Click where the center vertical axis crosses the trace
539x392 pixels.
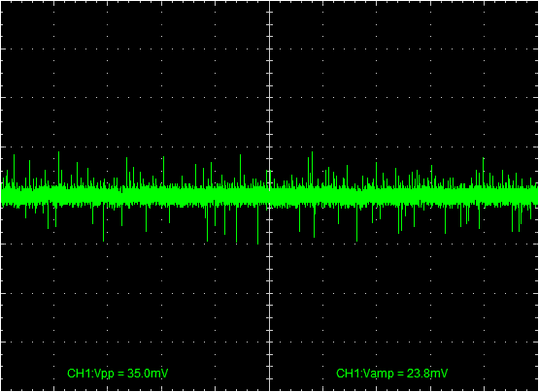[x=270, y=196]
